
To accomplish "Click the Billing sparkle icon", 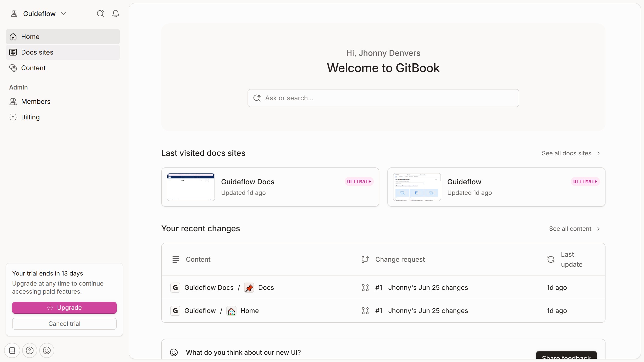I will pos(13,117).
